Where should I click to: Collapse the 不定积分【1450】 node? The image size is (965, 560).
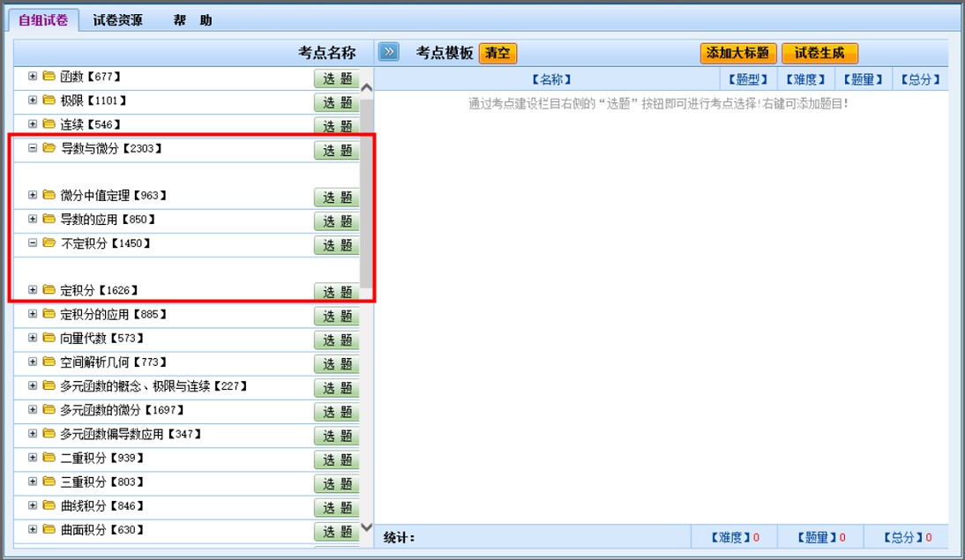tap(33, 243)
